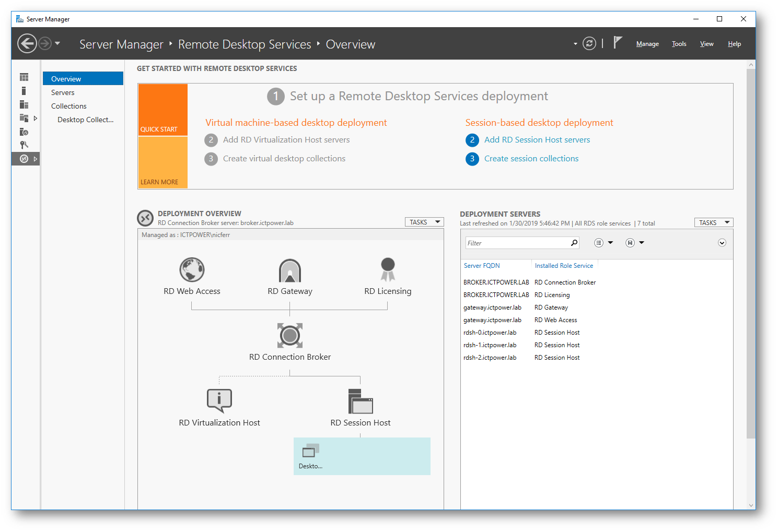Expand Remote Desktop Services sidebar arrow
778x532 pixels.
point(35,159)
